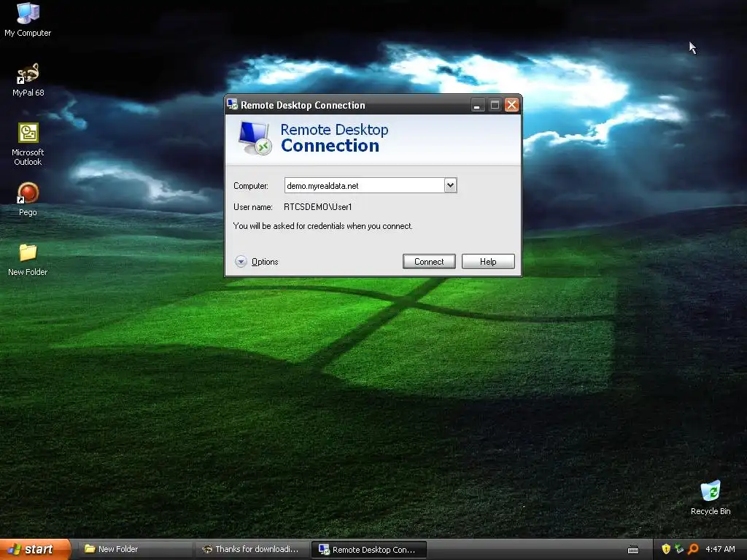Click Remote Desktop Con... taskbar button

368,550
